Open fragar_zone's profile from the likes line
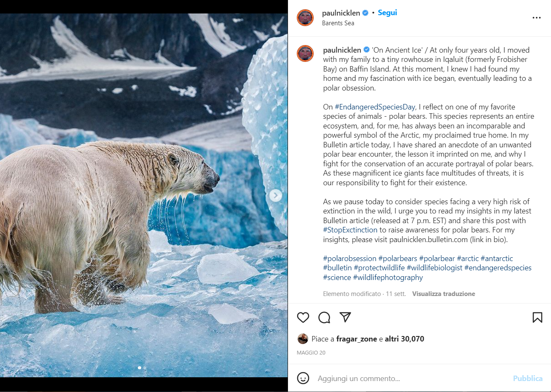The image size is (551, 392). tap(357, 339)
